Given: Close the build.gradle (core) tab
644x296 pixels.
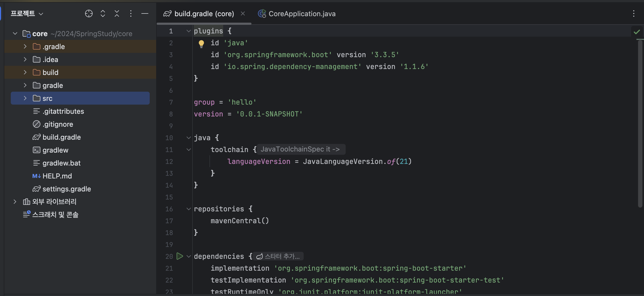Looking at the screenshot, I should (243, 13).
